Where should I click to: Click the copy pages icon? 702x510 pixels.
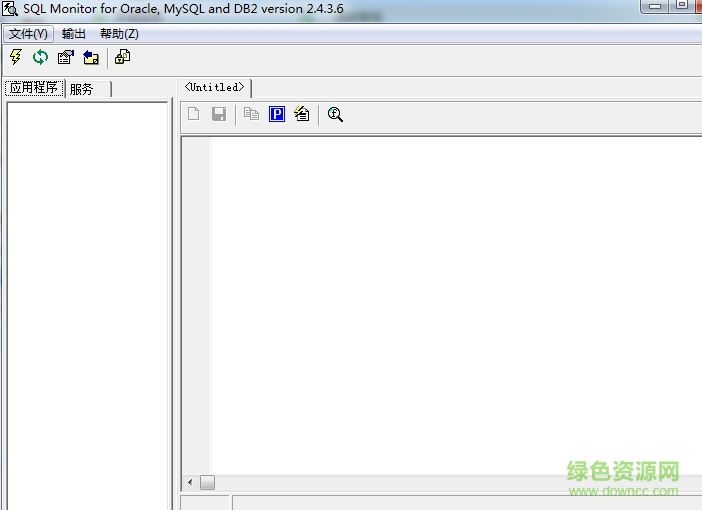coord(251,114)
